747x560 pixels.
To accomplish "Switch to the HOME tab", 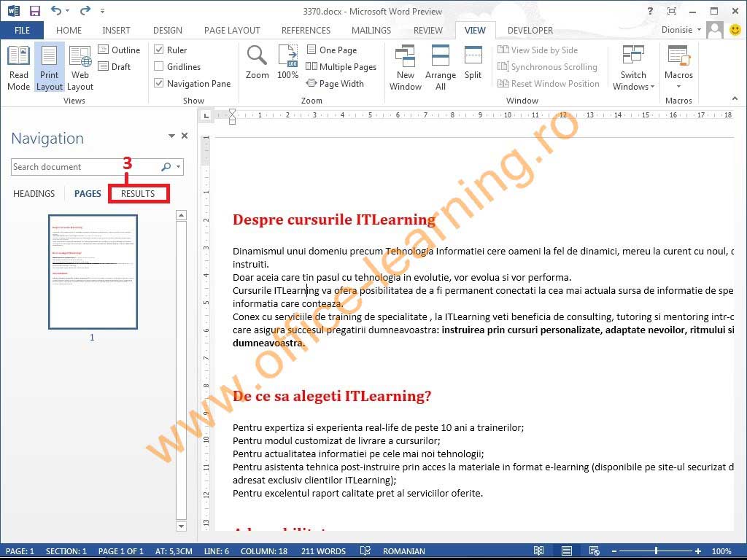I will [x=69, y=31].
